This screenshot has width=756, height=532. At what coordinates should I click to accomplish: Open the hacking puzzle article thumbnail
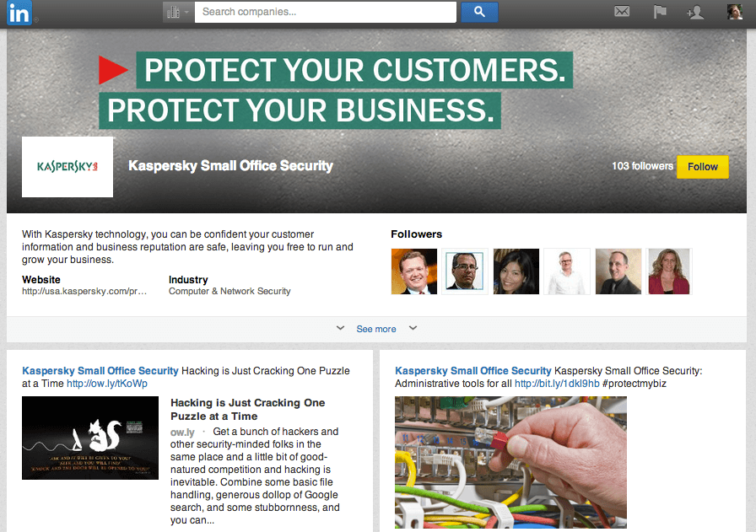click(x=90, y=438)
